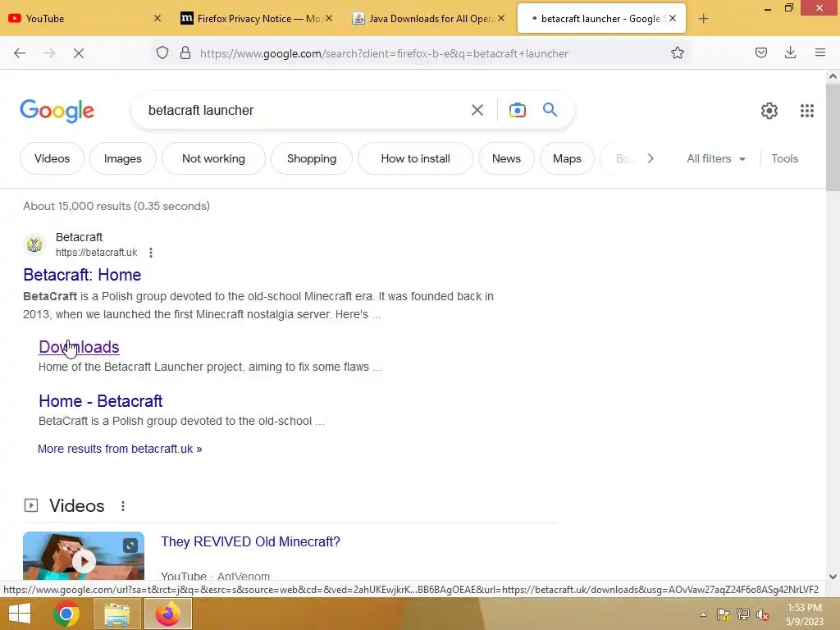Open network status tray icon

742,614
